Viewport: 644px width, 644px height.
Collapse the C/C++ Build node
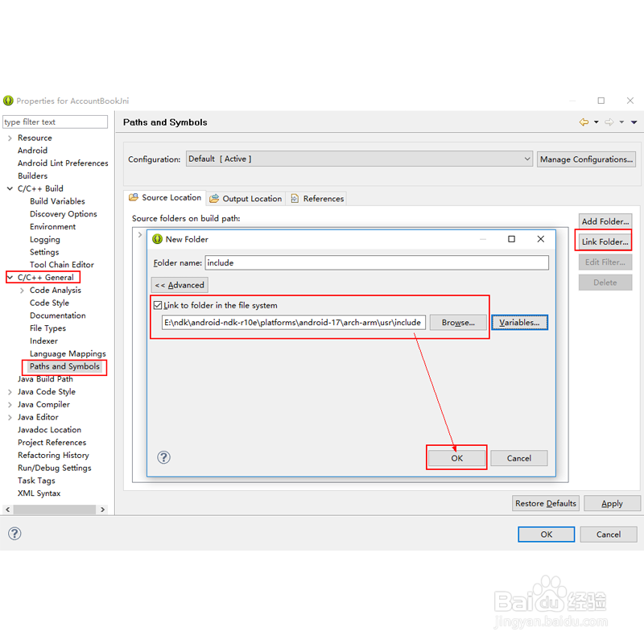(10, 188)
